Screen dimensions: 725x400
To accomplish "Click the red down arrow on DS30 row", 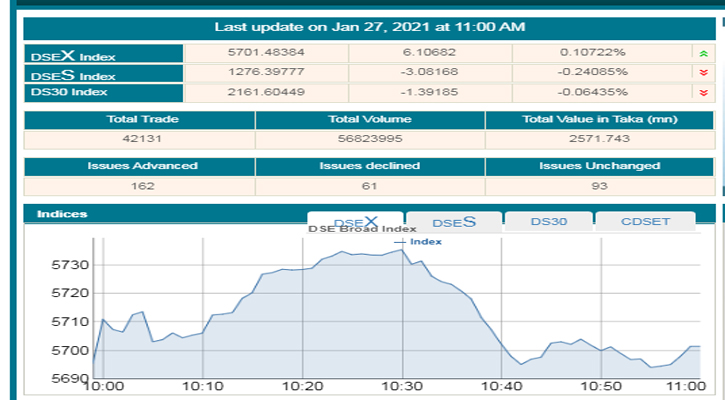I will click(x=702, y=92).
